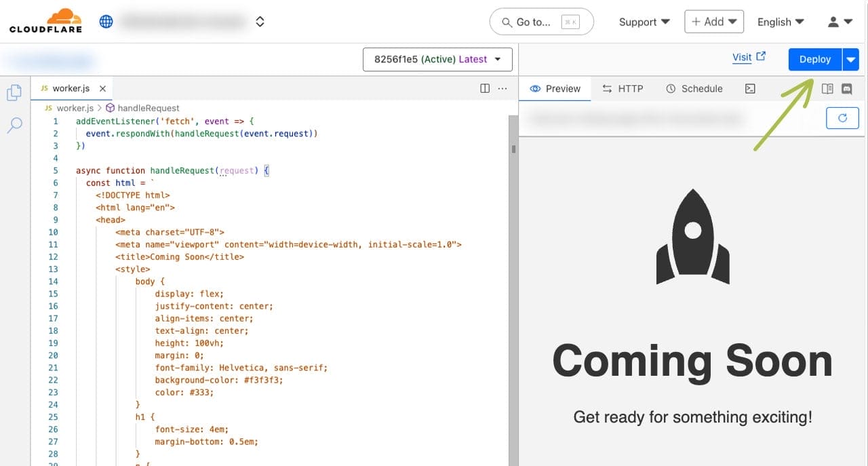Open the Support menu

click(644, 22)
